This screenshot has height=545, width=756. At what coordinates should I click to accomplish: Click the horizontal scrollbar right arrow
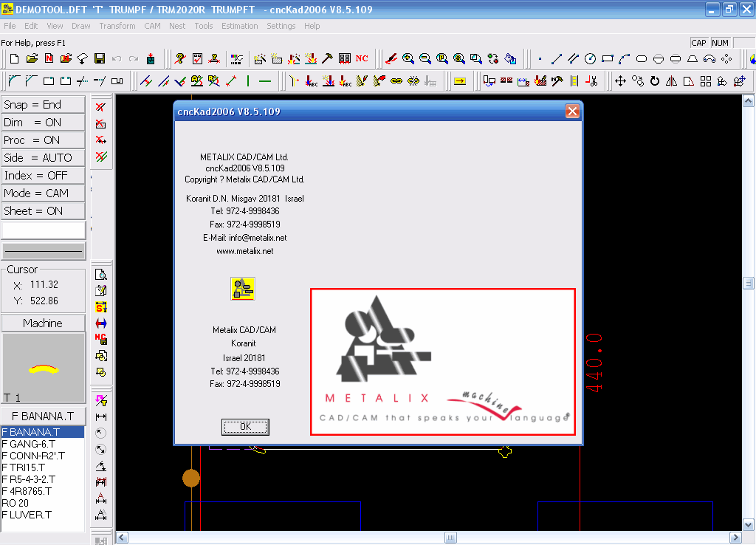point(735,538)
